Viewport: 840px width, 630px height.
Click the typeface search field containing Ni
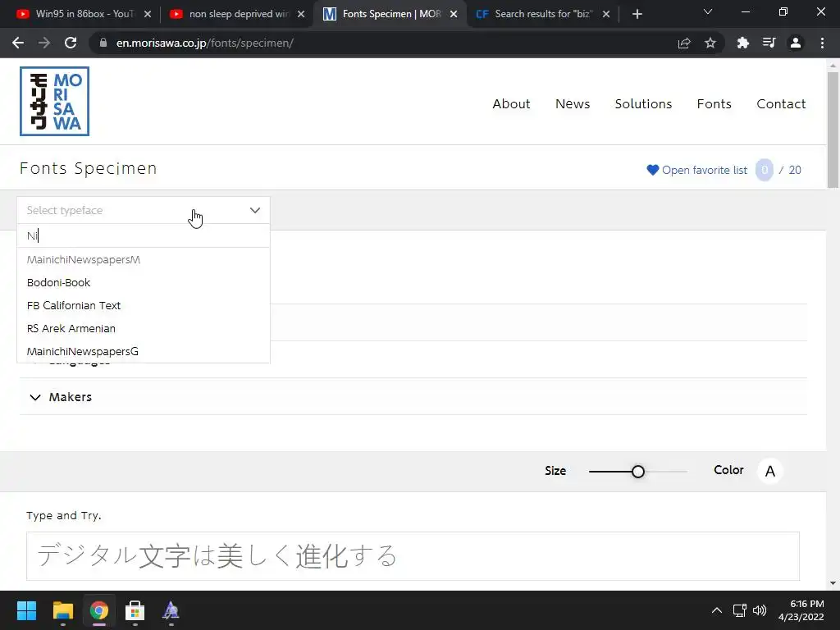(143, 235)
